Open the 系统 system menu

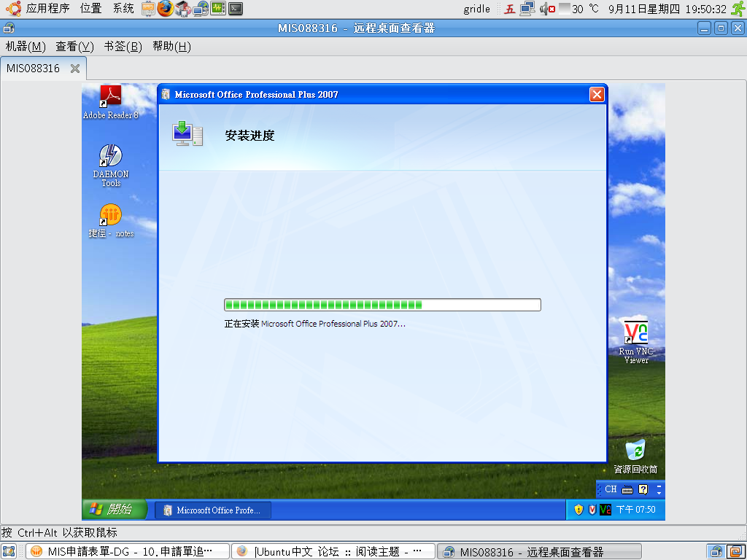pos(123,9)
